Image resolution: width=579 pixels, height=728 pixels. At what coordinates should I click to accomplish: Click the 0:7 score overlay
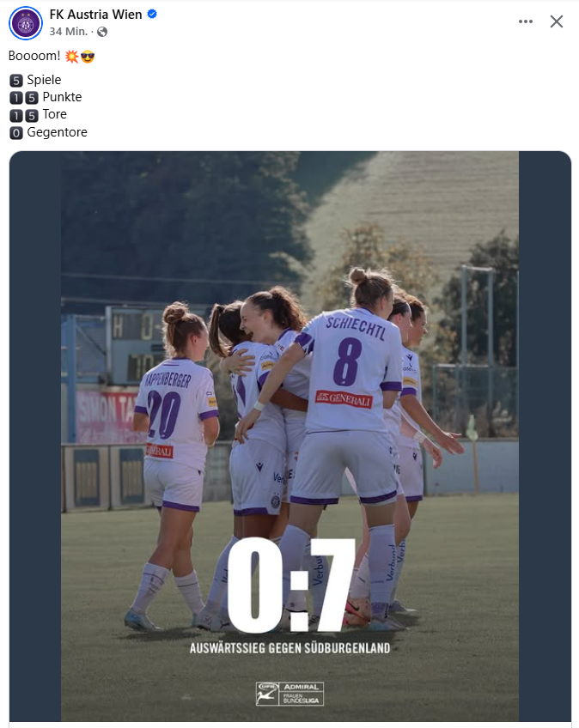point(291,585)
